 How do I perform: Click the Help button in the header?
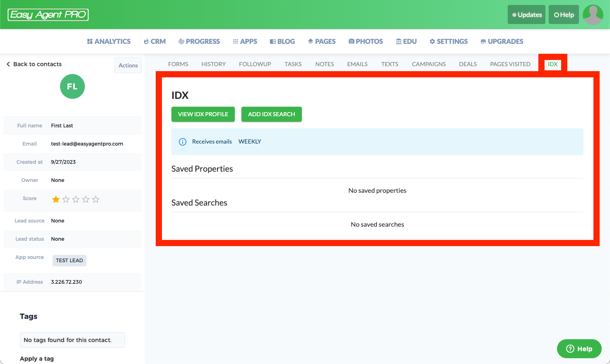point(564,14)
